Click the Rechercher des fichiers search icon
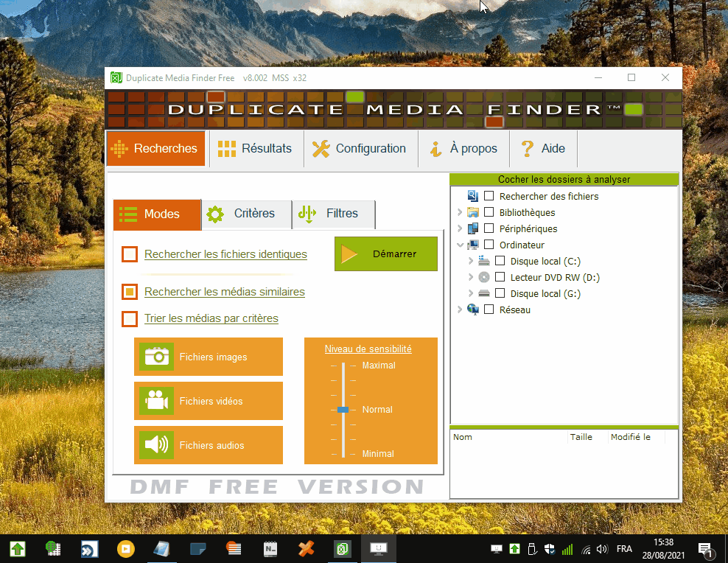Viewport: 728px width, 563px height. (x=472, y=196)
